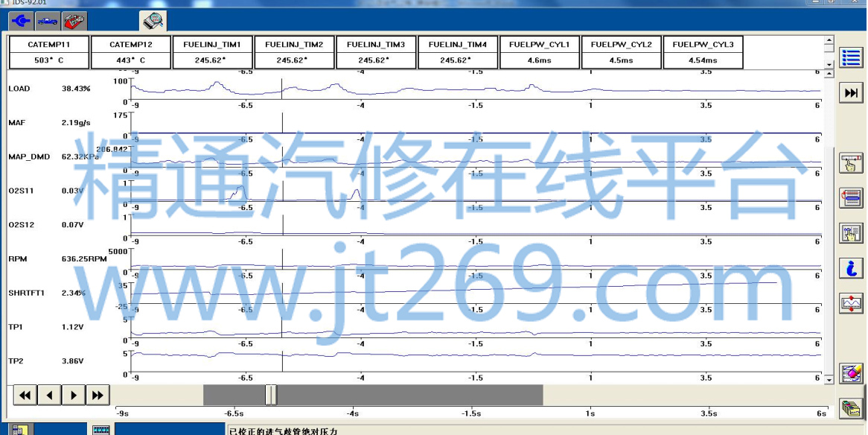The height and width of the screenshot is (435, 868).
Task: Click the graph list scroll down arrow
Action: click(x=829, y=380)
